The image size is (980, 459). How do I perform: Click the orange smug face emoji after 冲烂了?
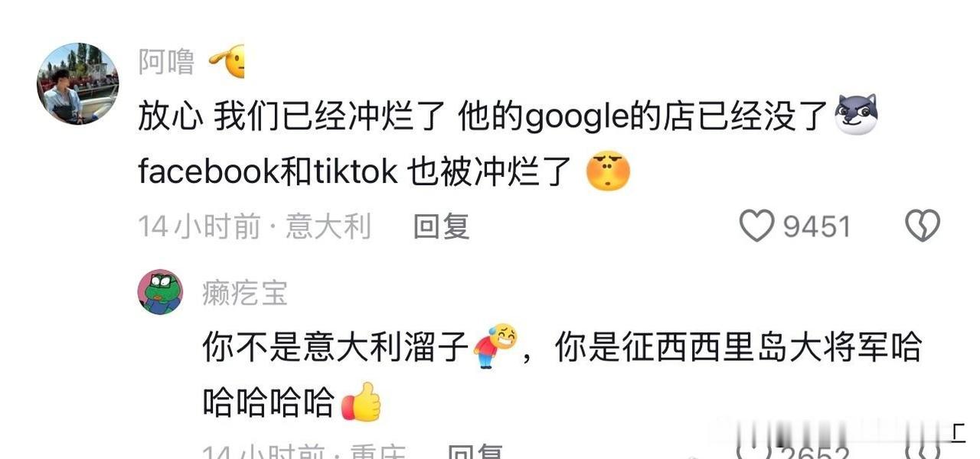coord(607,171)
